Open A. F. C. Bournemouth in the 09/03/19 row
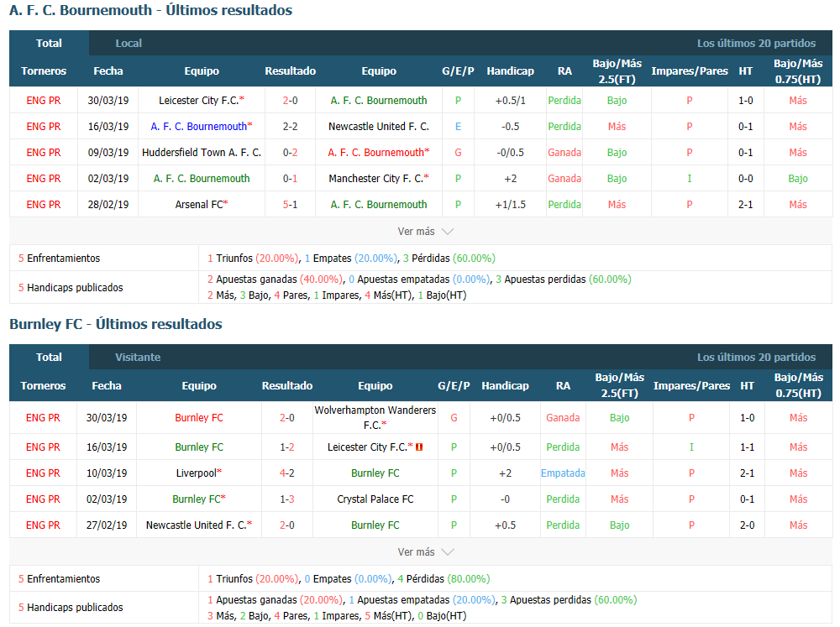This screenshot has height=627, width=840. [x=379, y=153]
